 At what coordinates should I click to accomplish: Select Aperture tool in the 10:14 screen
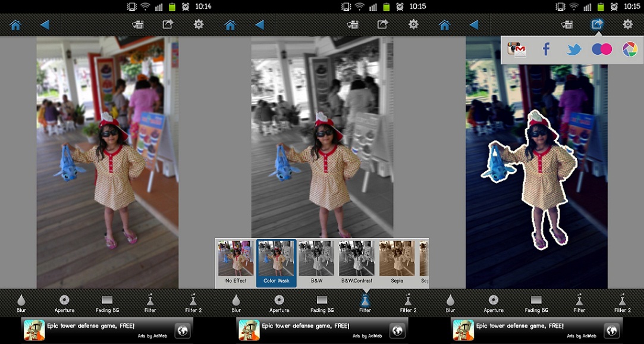[64, 304]
